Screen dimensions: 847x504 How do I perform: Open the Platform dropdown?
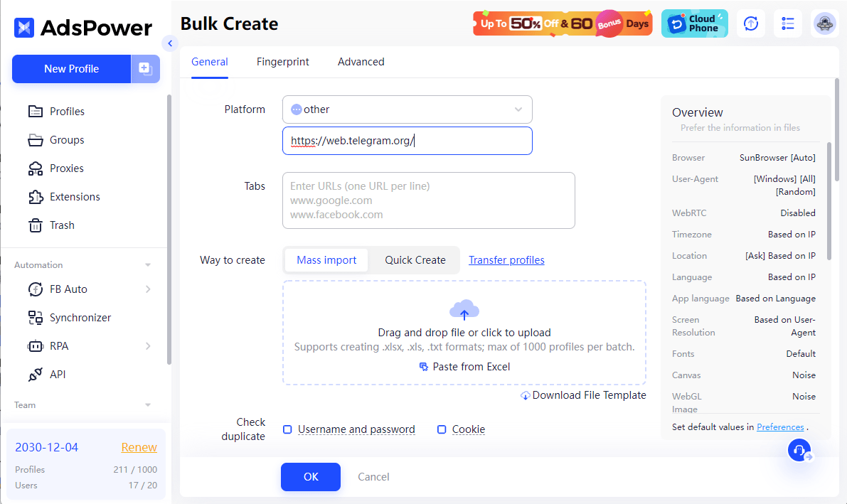point(407,109)
